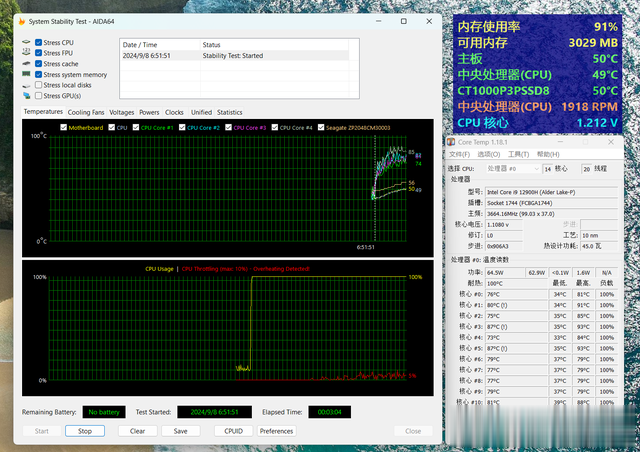Click the memory module icon beside Stress system memory
Image resolution: width=640 pixels, height=452 pixels.
point(26,74)
